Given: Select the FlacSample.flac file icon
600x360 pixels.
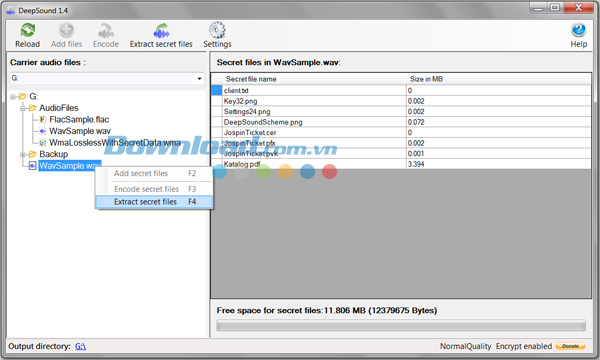Looking at the screenshot, I should click(42, 119).
